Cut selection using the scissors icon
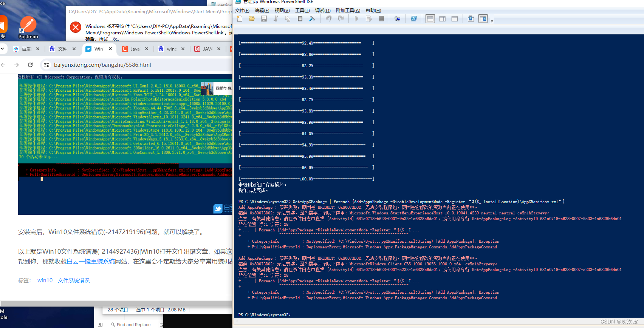The image size is (644, 328). coord(276,19)
